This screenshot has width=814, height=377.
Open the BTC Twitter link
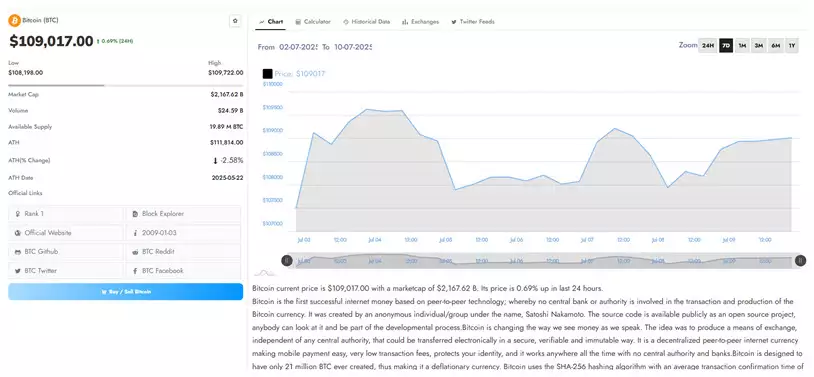pos(66,271)
